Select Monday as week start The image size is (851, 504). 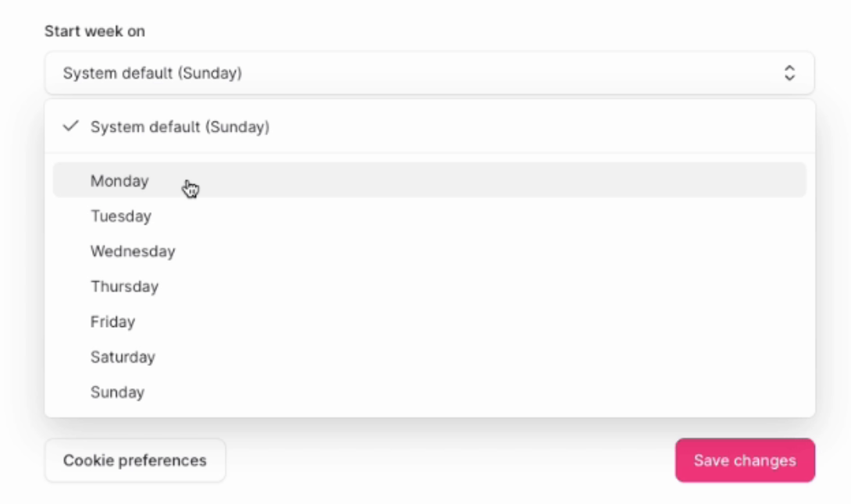click(119, 181)
